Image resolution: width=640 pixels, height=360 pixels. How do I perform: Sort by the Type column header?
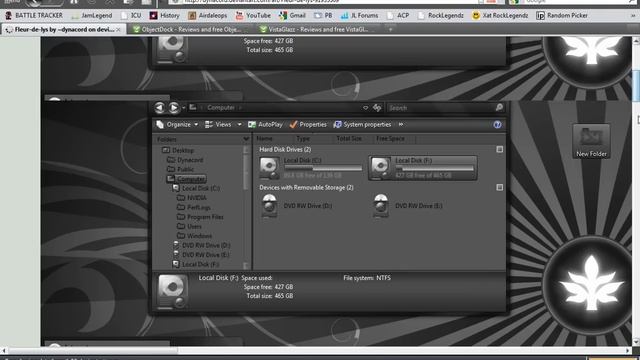coord(303,139)
